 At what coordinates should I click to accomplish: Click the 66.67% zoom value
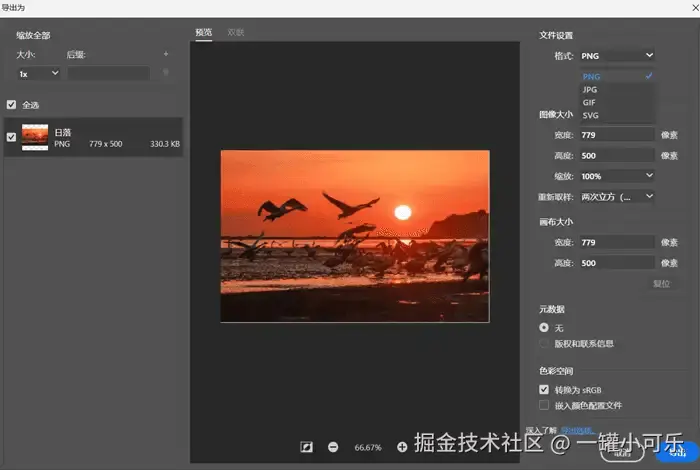click(368, 447)
